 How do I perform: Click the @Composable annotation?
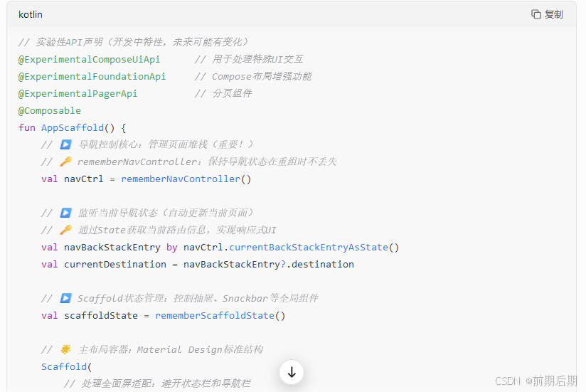click(50, 110)
